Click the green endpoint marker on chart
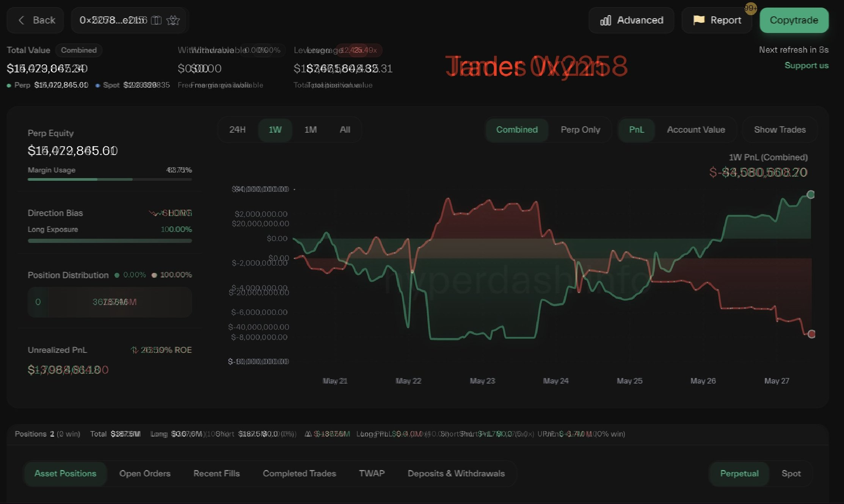Image resolution: width=844 pixels, height=504 pixels. pyautogui.click(x=811, y=194)
